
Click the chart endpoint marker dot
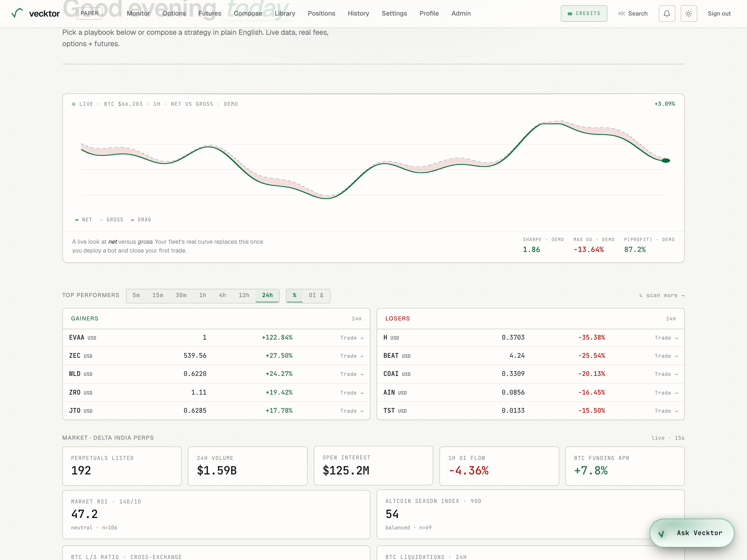666,161
